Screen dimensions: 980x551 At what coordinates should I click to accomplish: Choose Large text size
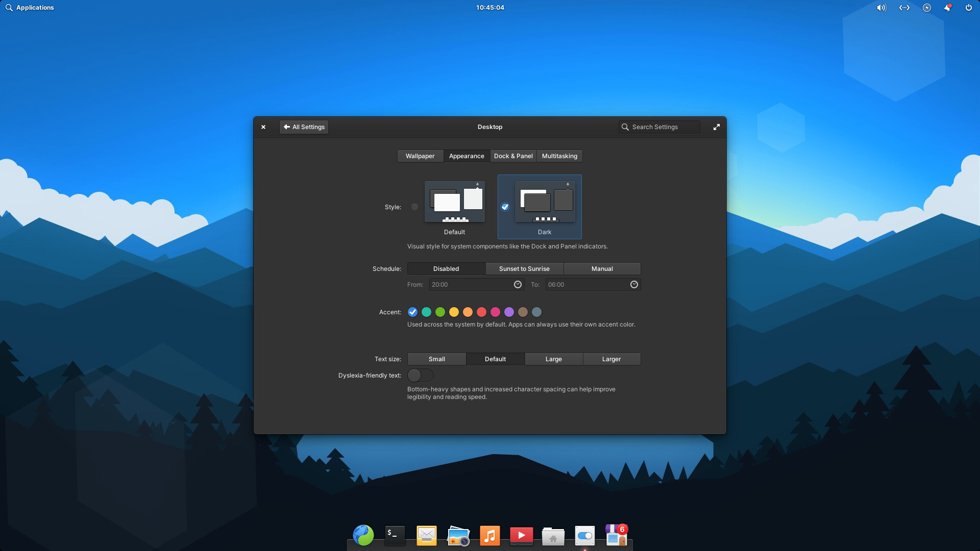click(x=553, y=359)
